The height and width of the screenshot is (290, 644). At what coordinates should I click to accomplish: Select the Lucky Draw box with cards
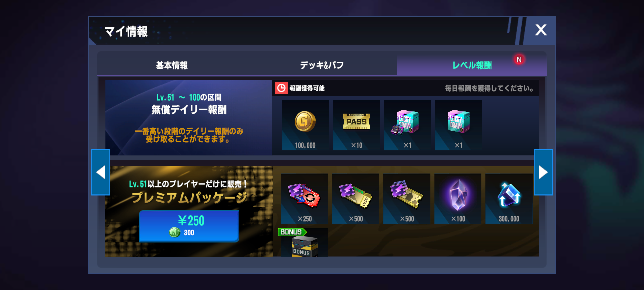(x=407, y=125)
